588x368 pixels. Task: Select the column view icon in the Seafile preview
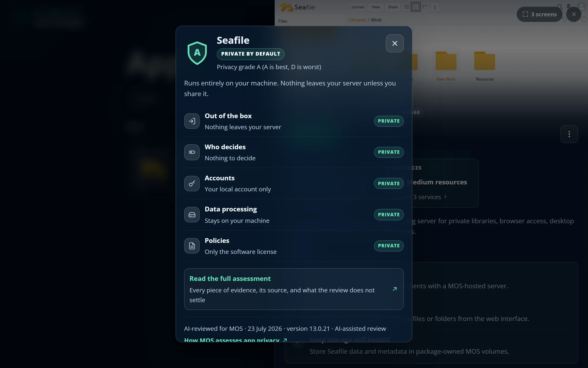pyautogui.click(x=424, y=7)
